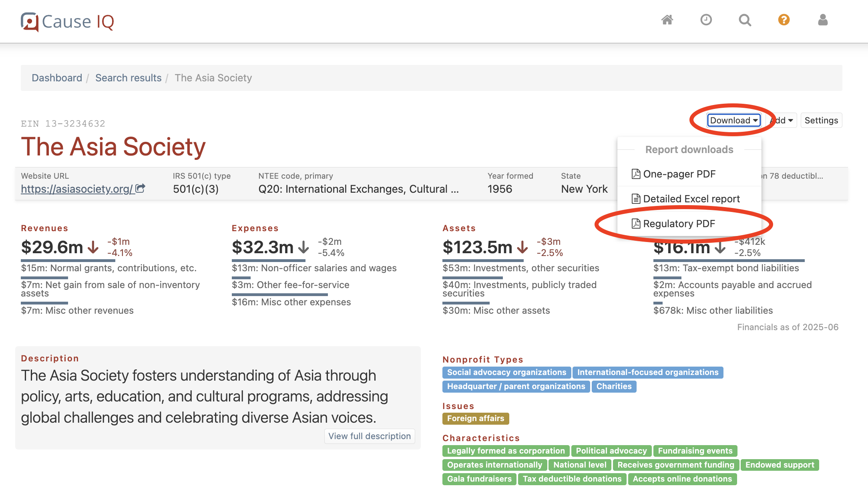Click Operates internationally tag

click(494, 465)
